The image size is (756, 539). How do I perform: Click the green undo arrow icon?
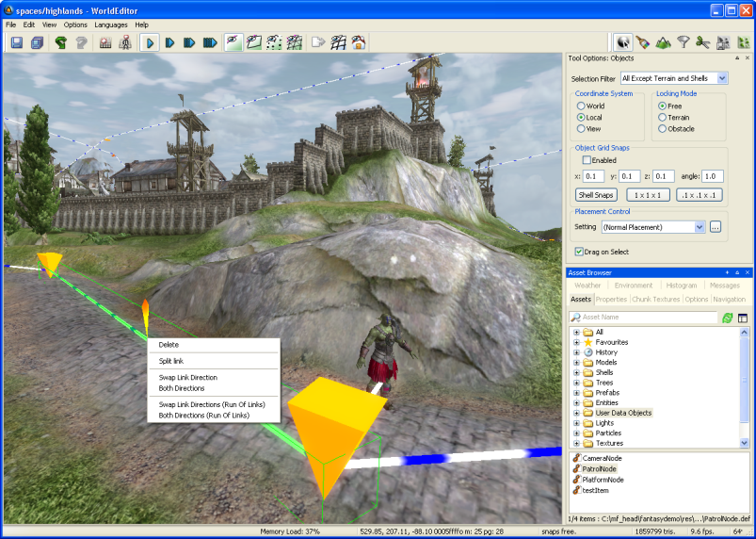61,43
